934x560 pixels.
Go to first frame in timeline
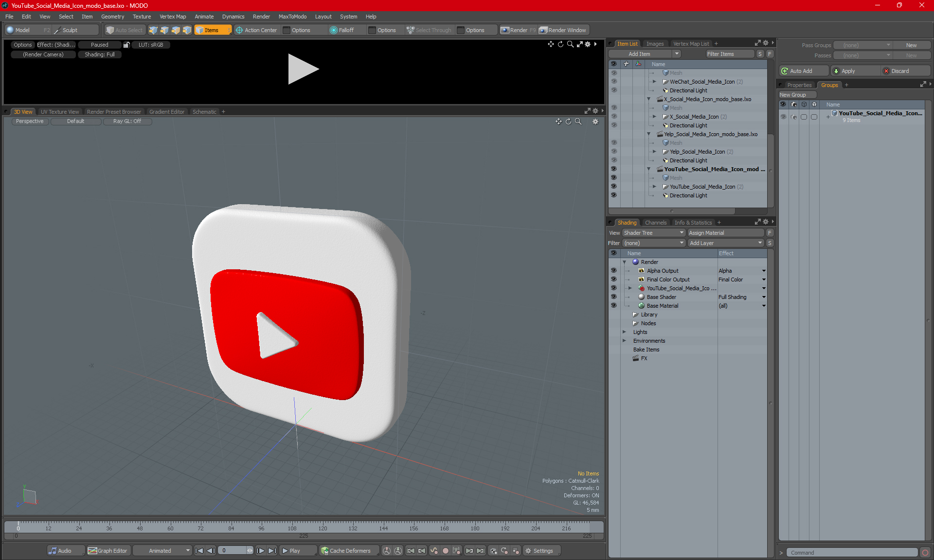click(x=199, y=551)
